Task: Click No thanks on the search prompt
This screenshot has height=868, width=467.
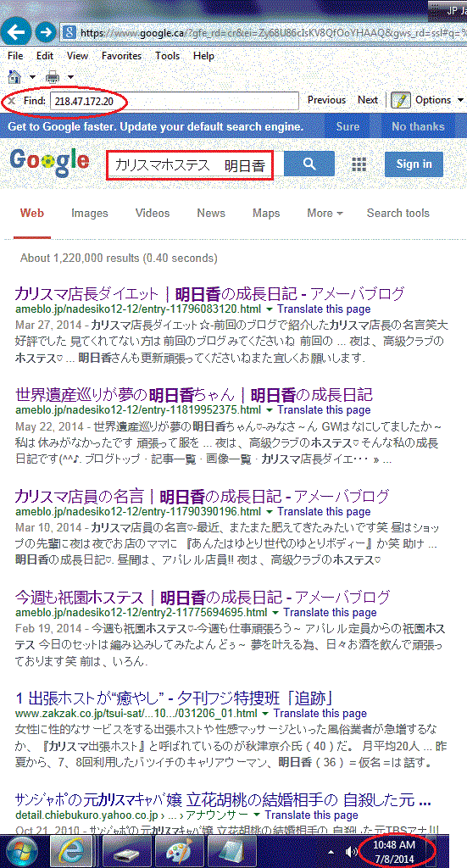Action: tap(418, 126)
